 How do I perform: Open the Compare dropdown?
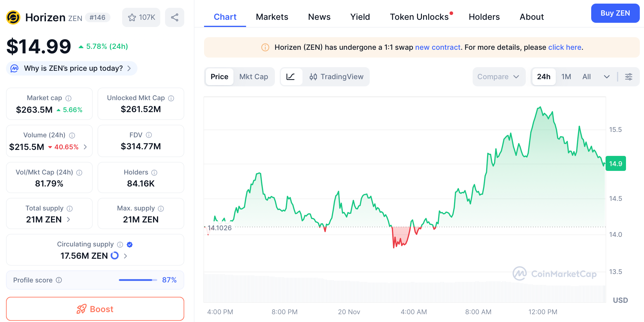coord(499,77)
